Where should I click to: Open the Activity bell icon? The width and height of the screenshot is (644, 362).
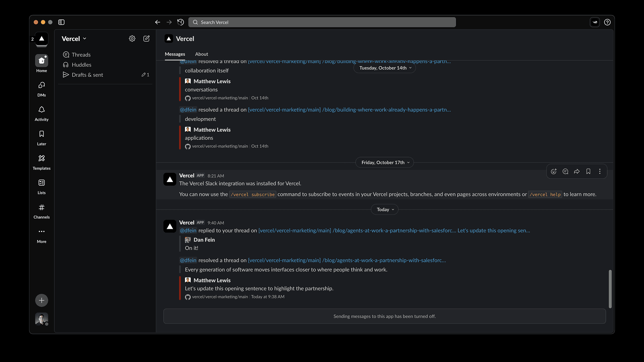pos(42,110)
